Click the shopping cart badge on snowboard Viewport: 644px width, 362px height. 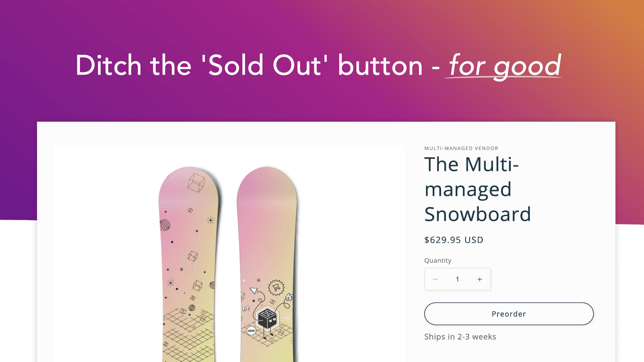[277, 288]
